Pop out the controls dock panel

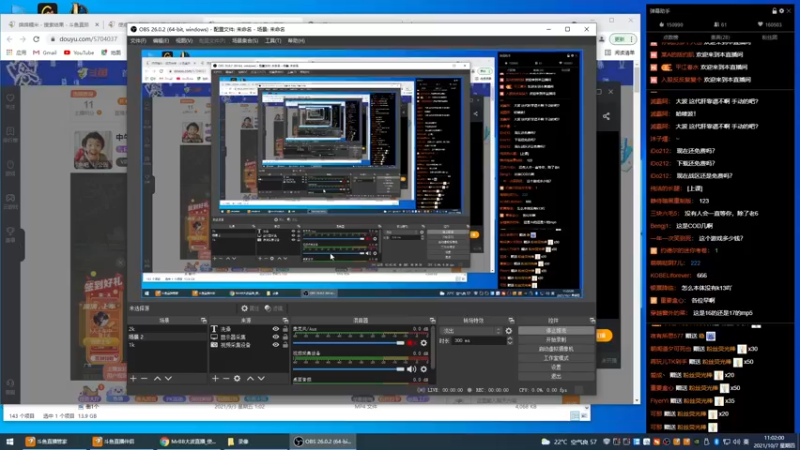click(x=592, y=320)
